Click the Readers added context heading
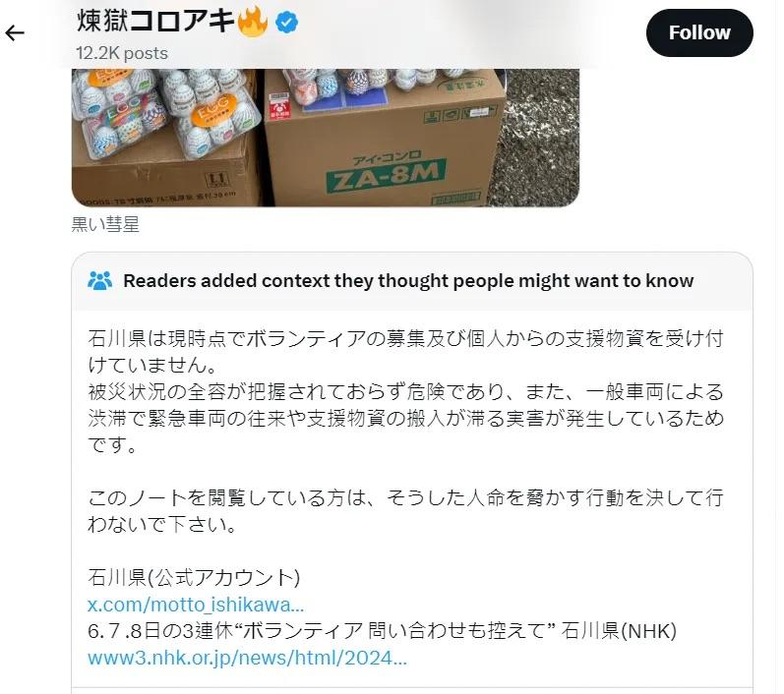This screenshot has width=784, height=694. click(x=408, y=281)
